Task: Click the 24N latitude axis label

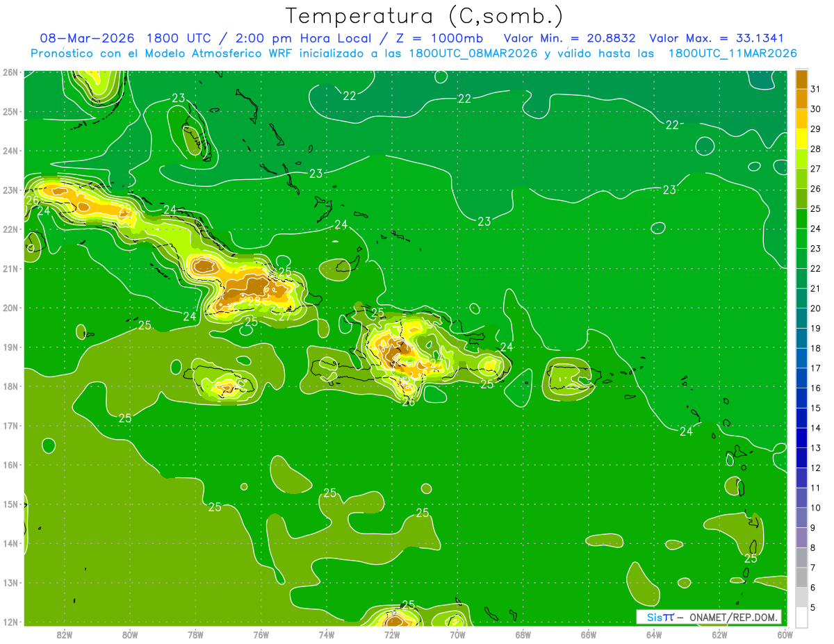Action: 10,151
